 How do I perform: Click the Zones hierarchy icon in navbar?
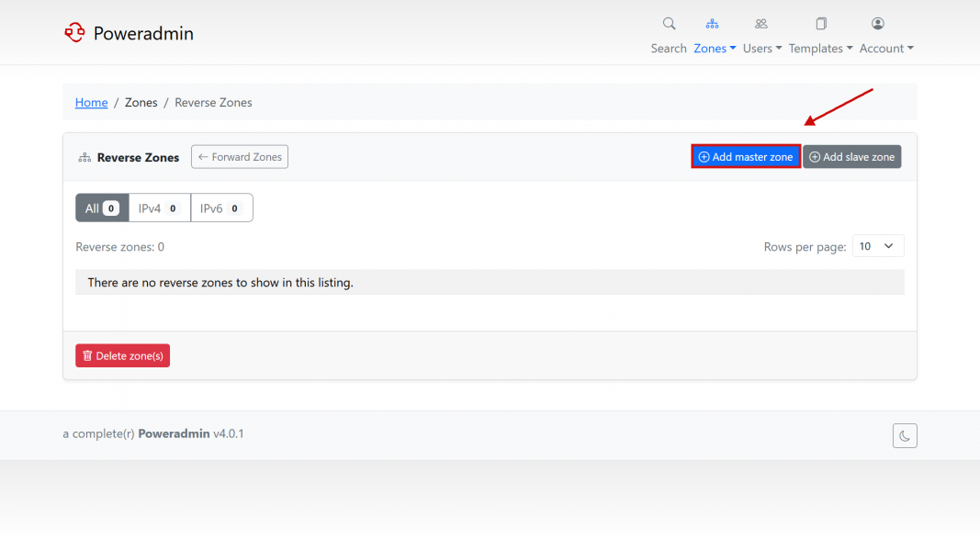click(712, 24)
